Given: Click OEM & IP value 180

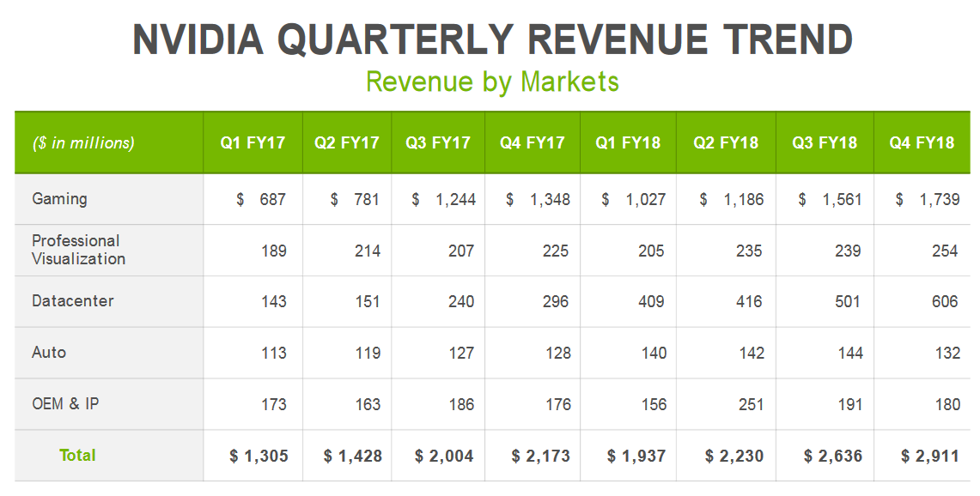Looking at the screenshot, I should pyautogui.click(x=947, y=404).
